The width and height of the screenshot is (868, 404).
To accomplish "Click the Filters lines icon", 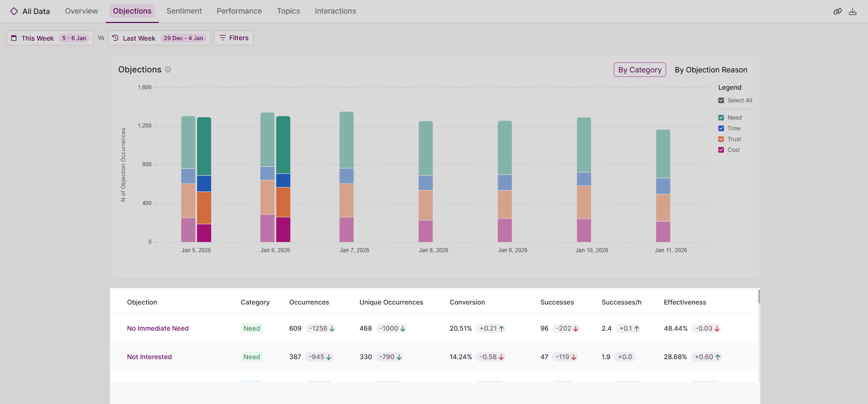I will tap(223, 38).
